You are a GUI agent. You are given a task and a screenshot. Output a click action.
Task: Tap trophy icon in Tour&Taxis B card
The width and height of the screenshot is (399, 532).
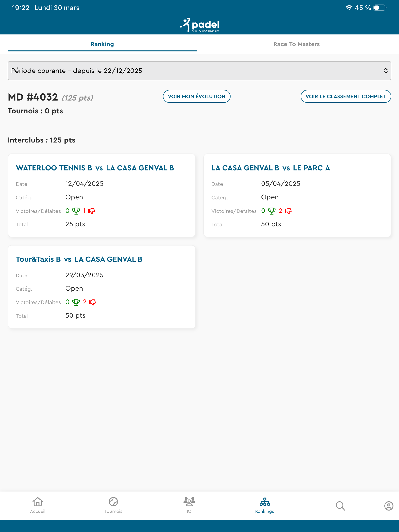pyautogui.click(x=76, y=302)
